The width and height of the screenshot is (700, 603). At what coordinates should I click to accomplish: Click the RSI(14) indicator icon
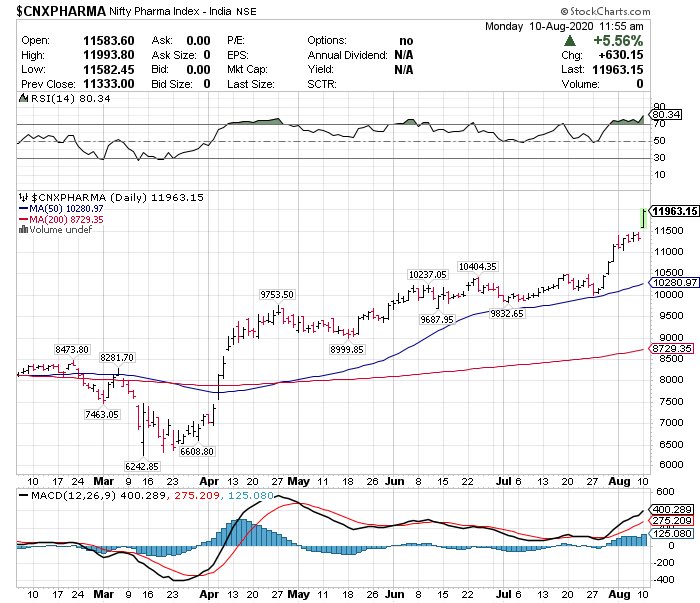coord(23,98)
